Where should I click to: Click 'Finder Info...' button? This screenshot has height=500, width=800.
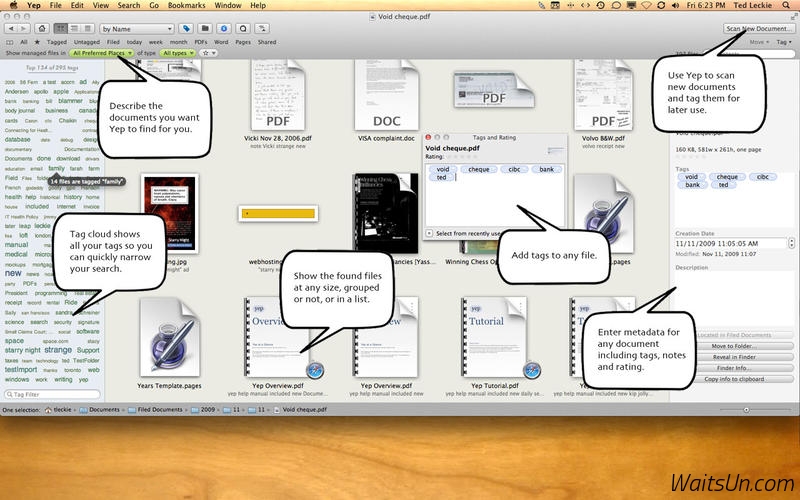pos(734,368)
